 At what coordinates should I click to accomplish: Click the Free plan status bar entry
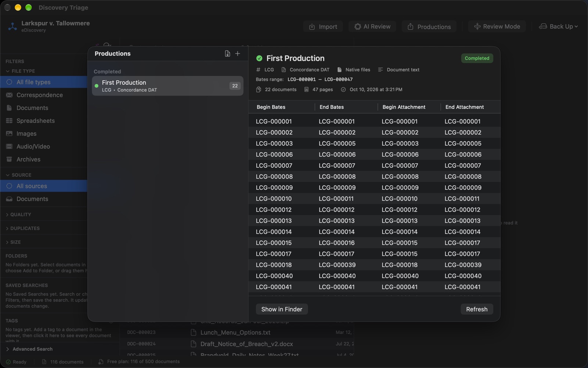pos(139,362)
